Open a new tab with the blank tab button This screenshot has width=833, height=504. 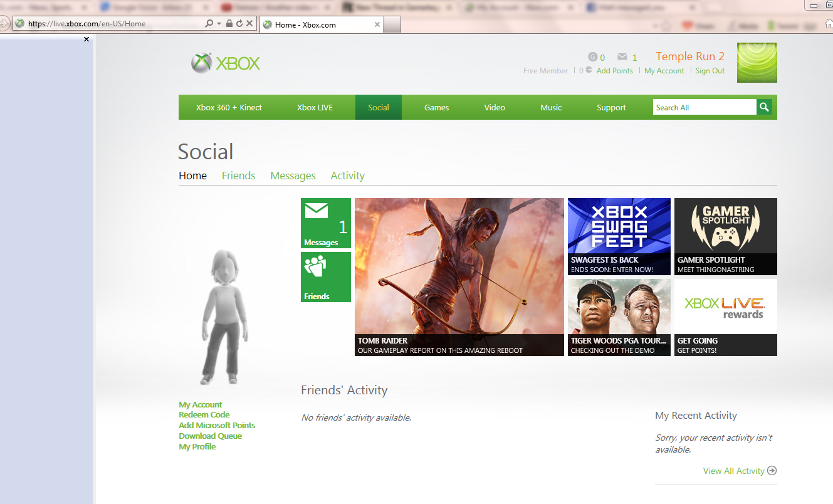392,24
